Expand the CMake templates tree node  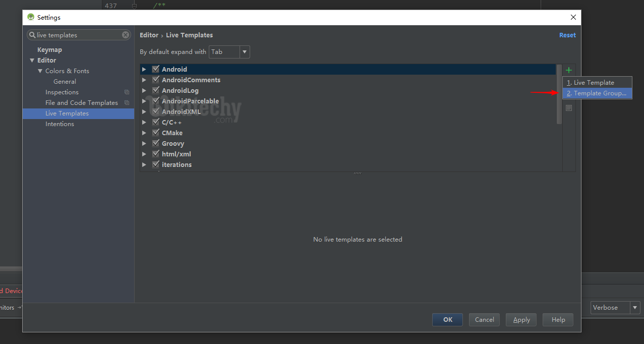(144, 132)
